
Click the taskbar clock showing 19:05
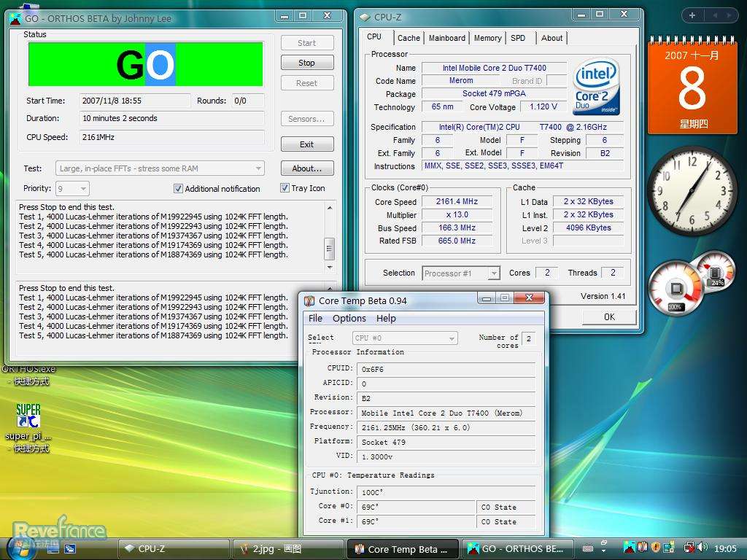tap(726, 549)
